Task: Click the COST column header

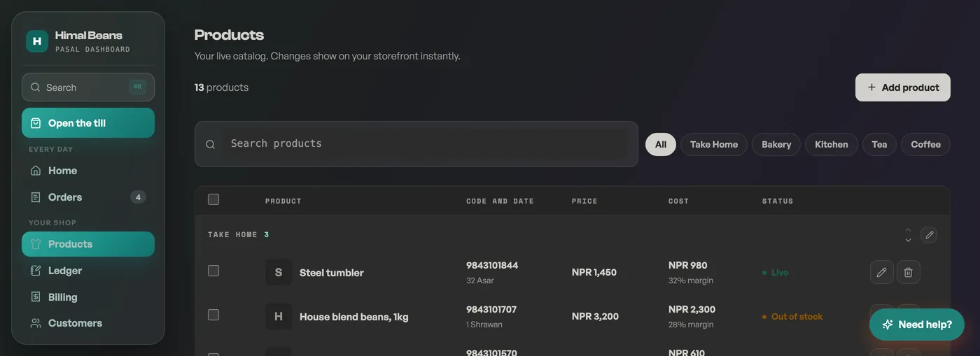Action: point(678,201)
